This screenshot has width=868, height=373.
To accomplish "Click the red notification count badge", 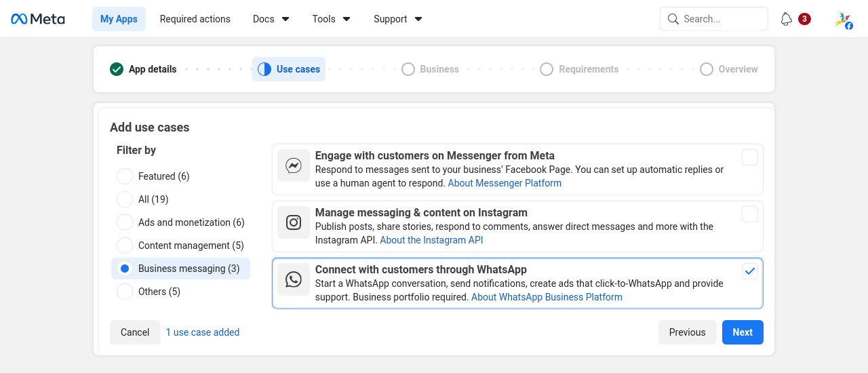I will pos(804,19).
